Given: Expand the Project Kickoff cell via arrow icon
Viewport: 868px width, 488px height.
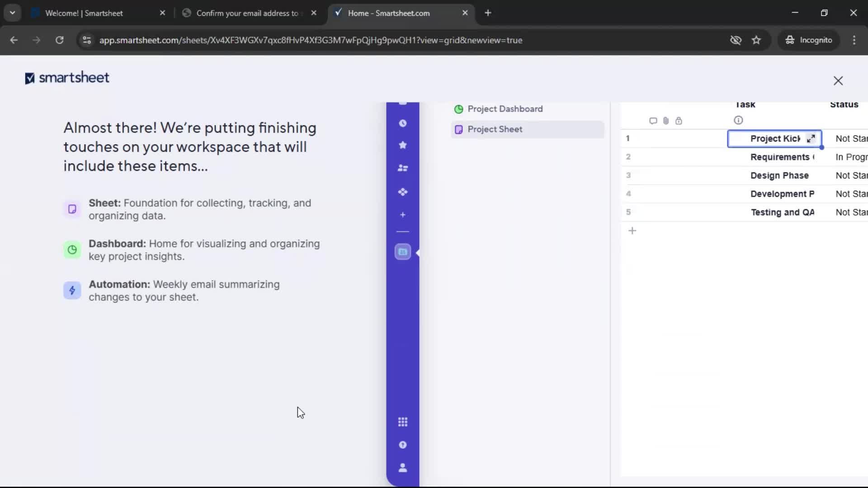Looking at the screenshot, I should pyautogui.click(x=811, y=138).
